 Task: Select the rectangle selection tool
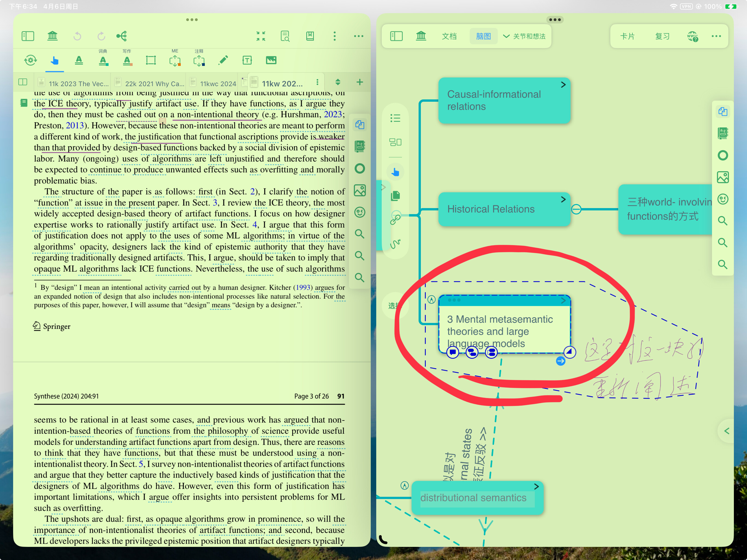(151, 60)
